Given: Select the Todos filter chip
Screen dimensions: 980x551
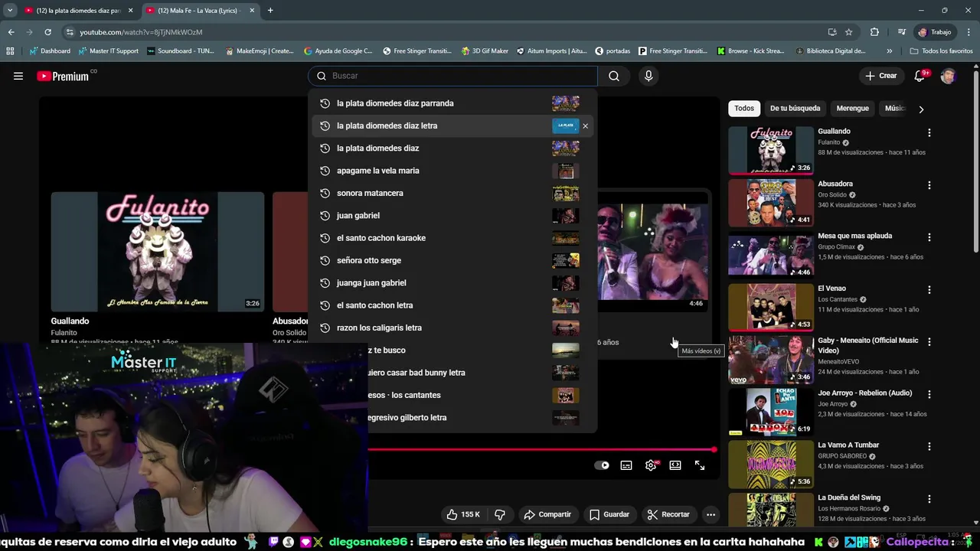Looking at the screenshot, I should 744,109.
